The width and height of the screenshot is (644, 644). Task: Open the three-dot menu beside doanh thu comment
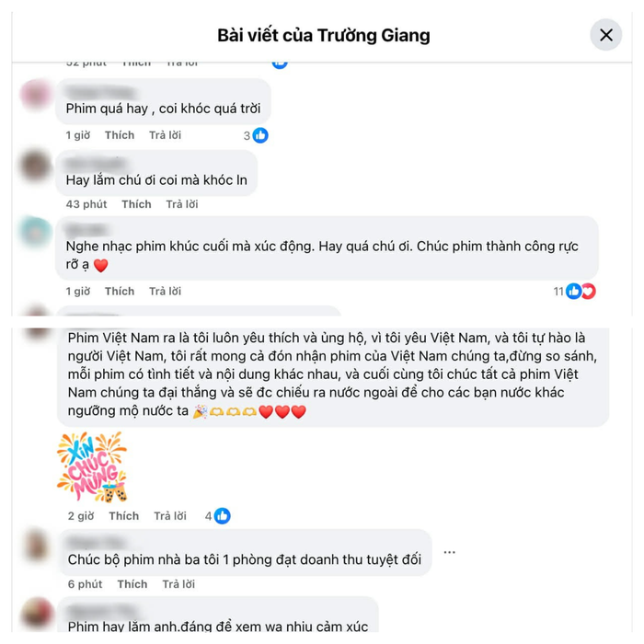pos(450,552)
